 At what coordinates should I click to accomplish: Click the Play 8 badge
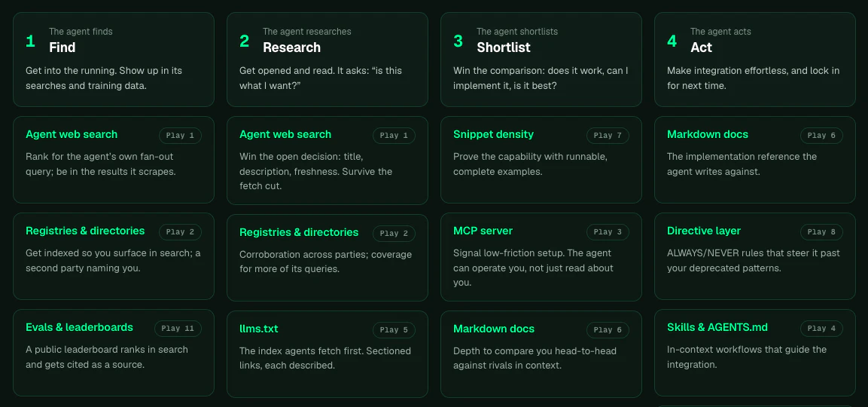(821, 232)
